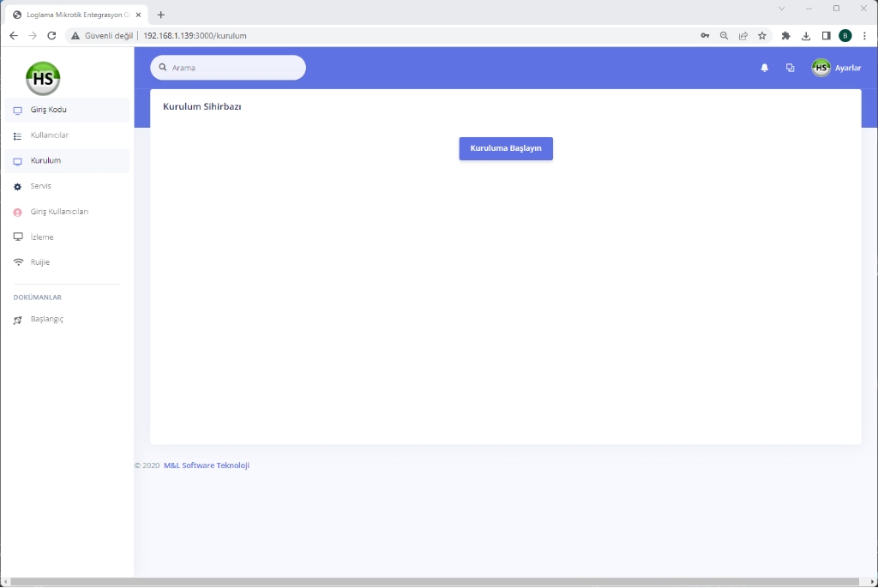Click the Arama search field
This screenshot has height=588, width=878.
232,68
